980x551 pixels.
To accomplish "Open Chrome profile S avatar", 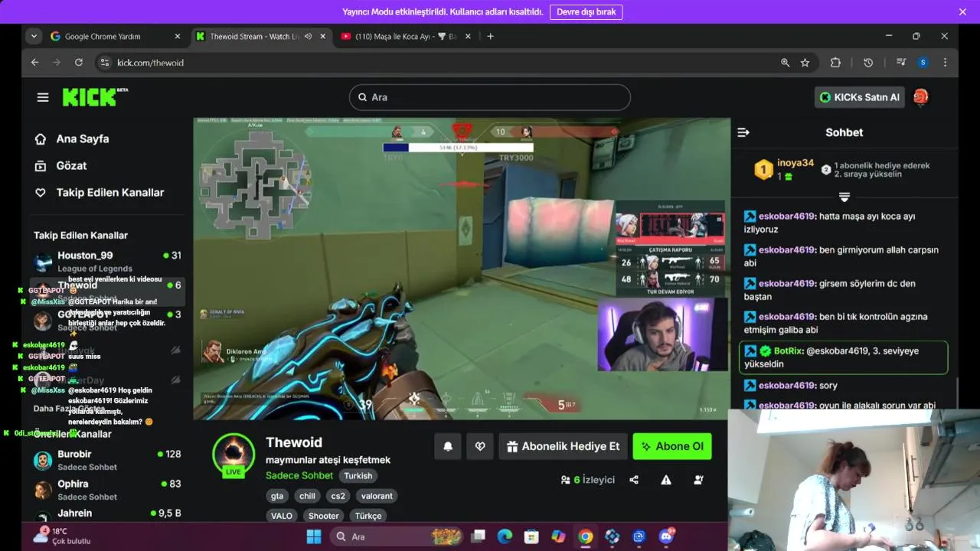I will point(923,63).
